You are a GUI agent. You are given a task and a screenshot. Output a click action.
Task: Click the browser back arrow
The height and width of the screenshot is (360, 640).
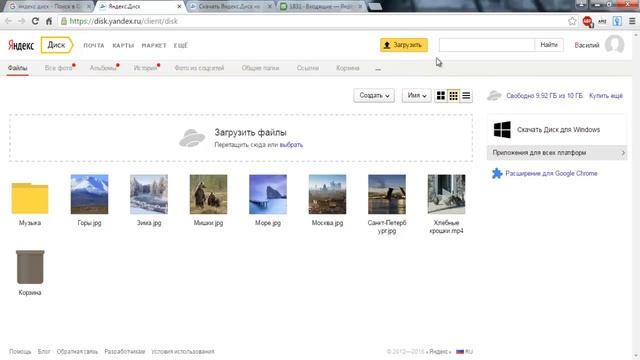pos(8,21)
